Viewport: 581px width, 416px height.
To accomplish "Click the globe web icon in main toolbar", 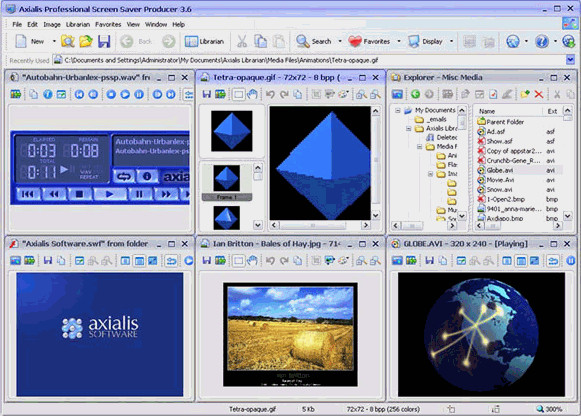I will click(x=513, y=41).
